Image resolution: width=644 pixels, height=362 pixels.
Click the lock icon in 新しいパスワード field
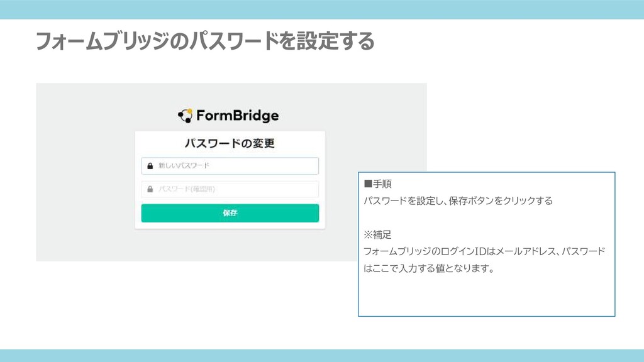pyautogui.click(x=150, y=166)
